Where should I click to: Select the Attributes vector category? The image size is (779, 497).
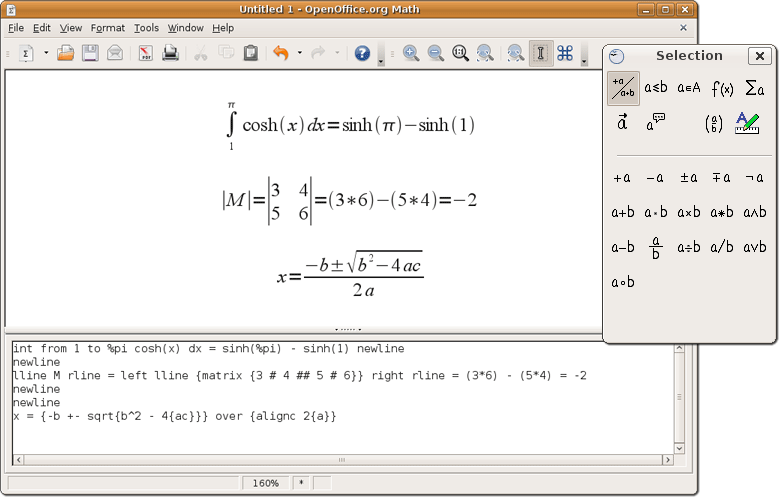(x=623, y=123)
